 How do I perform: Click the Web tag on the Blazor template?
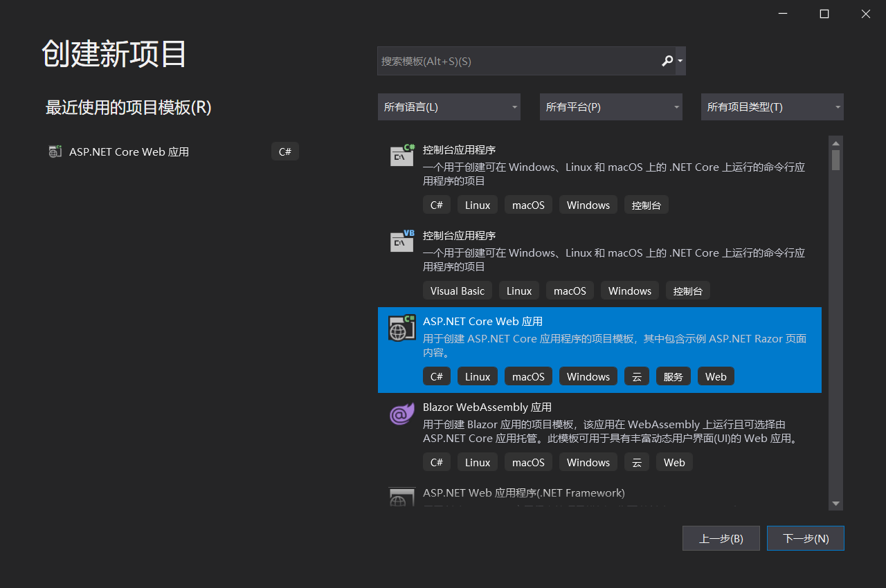(674, 462)
